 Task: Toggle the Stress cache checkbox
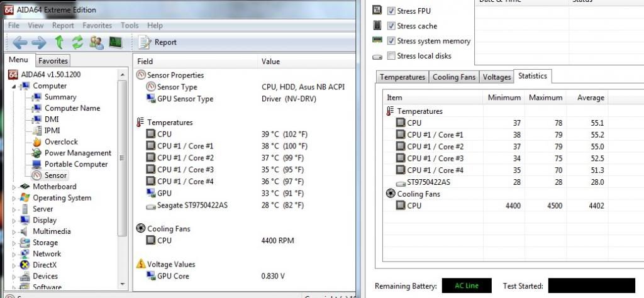[x=391, y=26]
